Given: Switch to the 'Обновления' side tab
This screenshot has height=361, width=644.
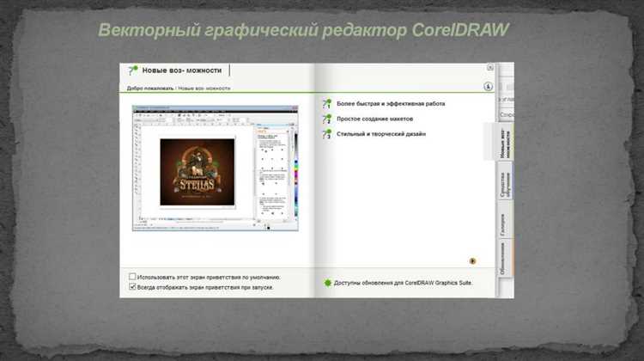Looking at the screenshot, I should pos(505,258).
